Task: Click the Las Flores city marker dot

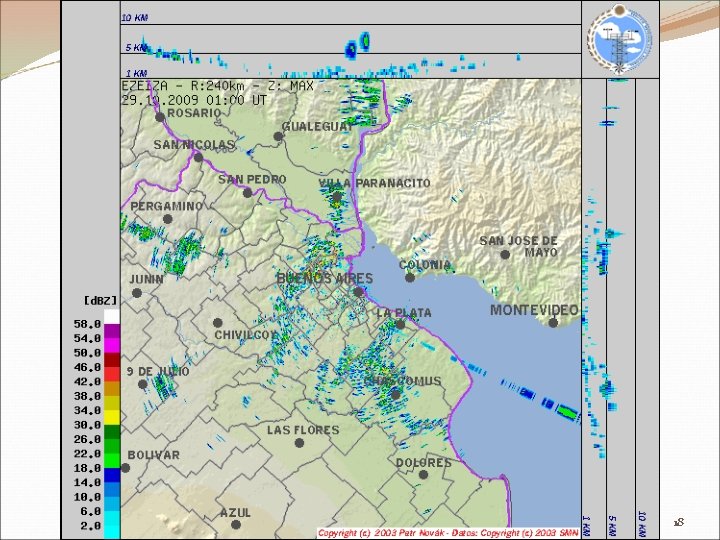Action: click(x=299, y=443)
